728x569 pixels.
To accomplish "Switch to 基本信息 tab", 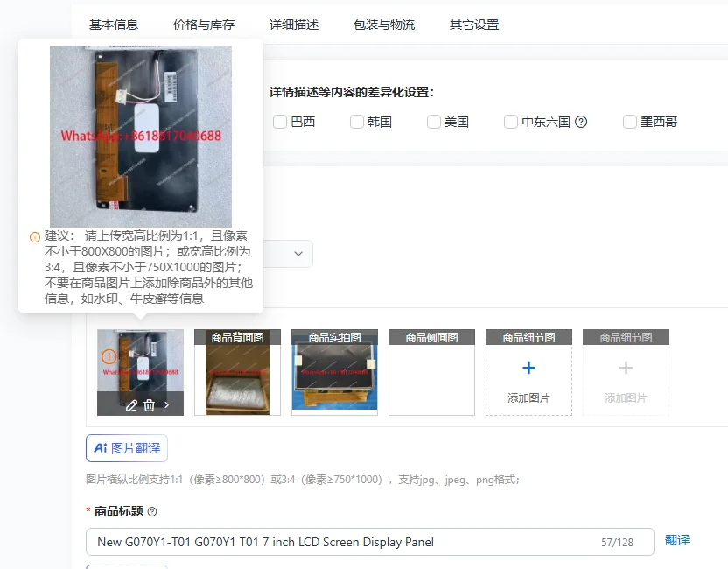I will (114, 25).
